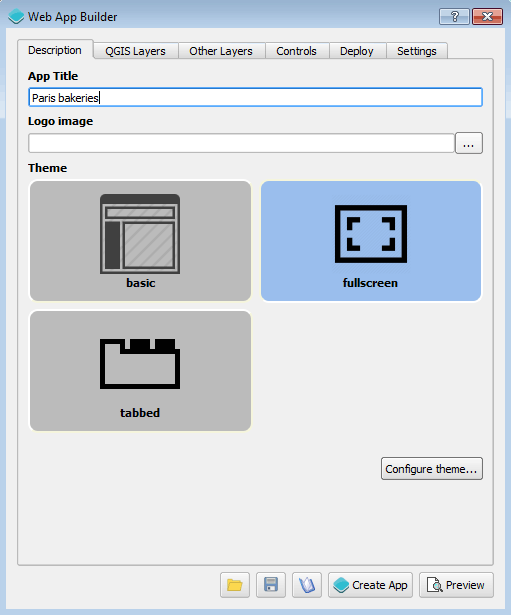This screenshot has width=511, height=615.
Task: Switch to the Description tab
Action: click(55, 50)
